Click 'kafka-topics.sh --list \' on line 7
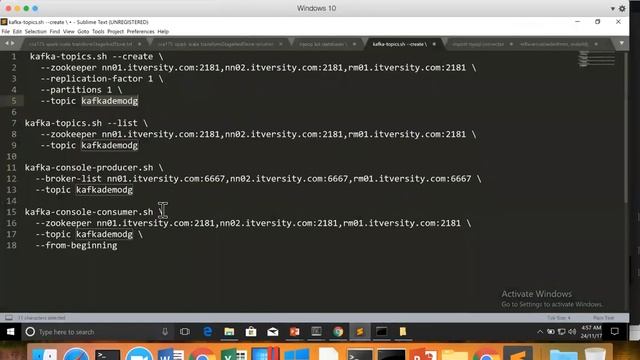Image resolution: width=640 pixels, height=360 pixels. (x=86, y=123)
